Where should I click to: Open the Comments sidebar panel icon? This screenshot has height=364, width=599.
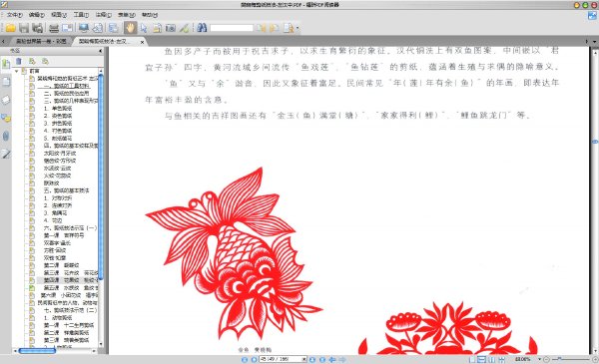click(x=6, y=118)
